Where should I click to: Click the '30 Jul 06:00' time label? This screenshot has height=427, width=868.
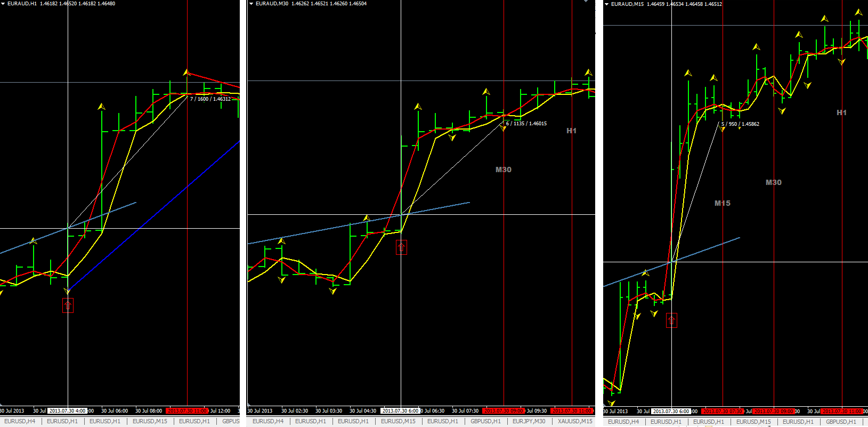[x=115, y=411]
